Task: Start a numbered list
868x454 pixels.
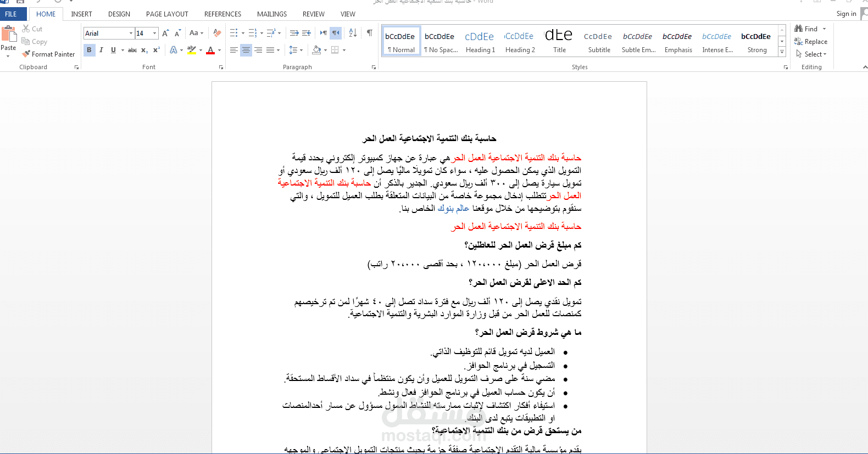Action: [253, 33]
